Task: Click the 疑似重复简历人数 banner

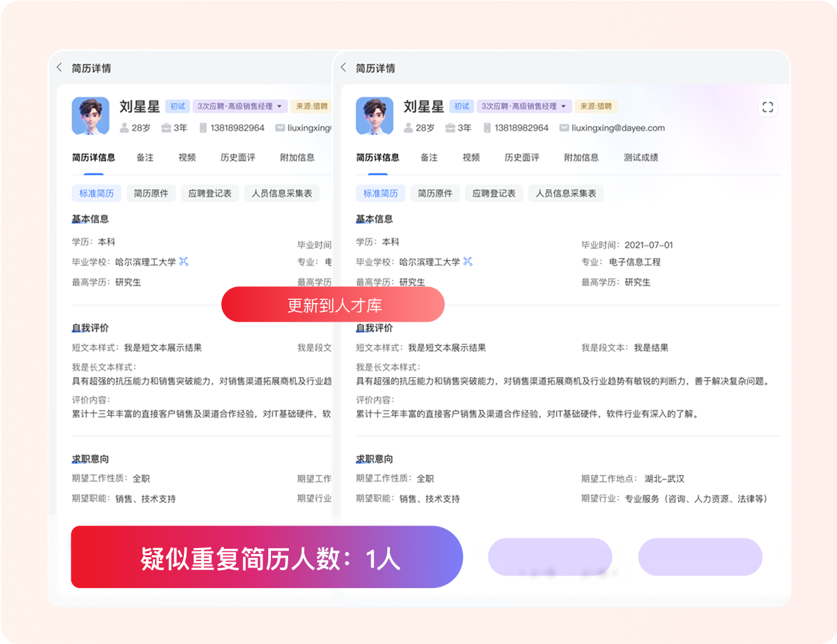Action: coord(267,558)
